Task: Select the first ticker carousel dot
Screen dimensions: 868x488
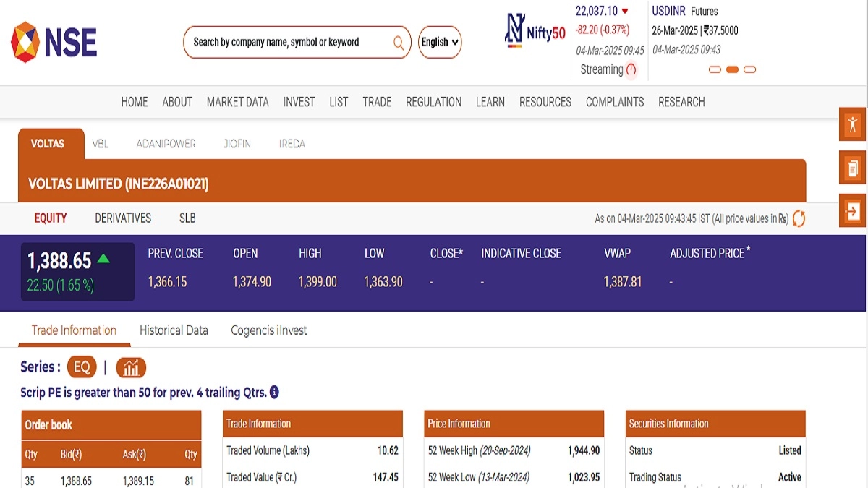Action: [x=715, y=70]
